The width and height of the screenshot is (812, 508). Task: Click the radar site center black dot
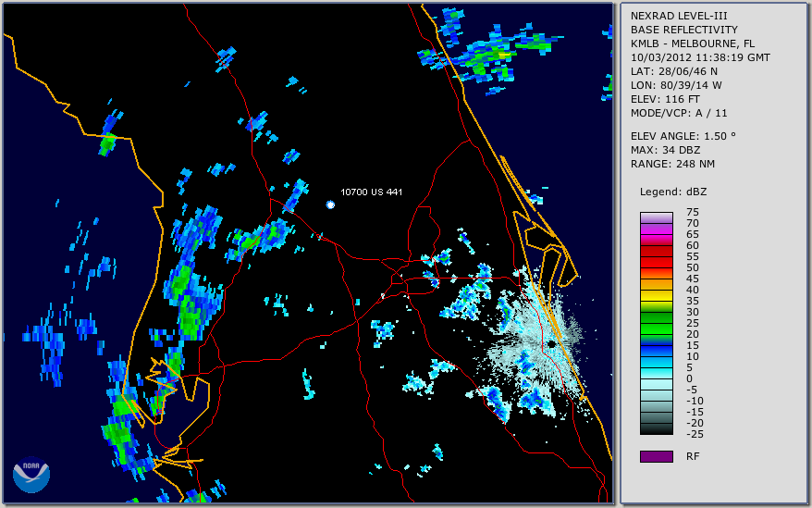(551, 344)
